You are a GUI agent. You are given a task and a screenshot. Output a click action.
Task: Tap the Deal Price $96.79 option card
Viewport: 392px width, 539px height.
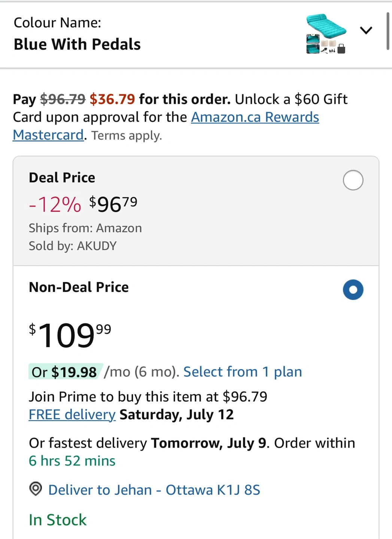click(196, 211)
